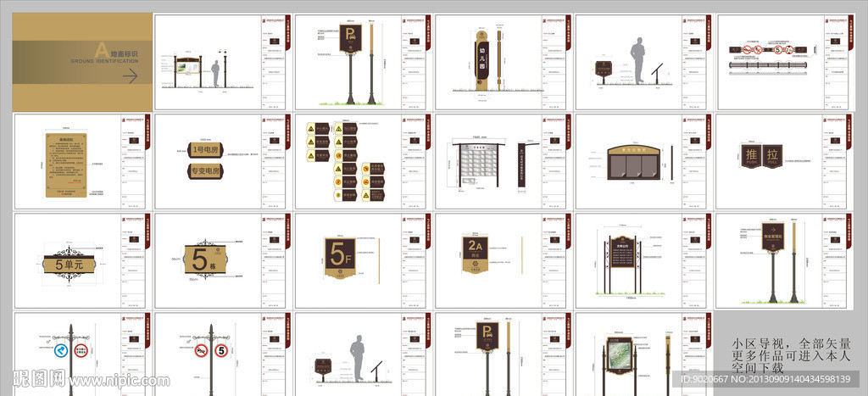868x396 pixels.
Task: Click the 推 PUSH door sign
Action: coord(751,155)
